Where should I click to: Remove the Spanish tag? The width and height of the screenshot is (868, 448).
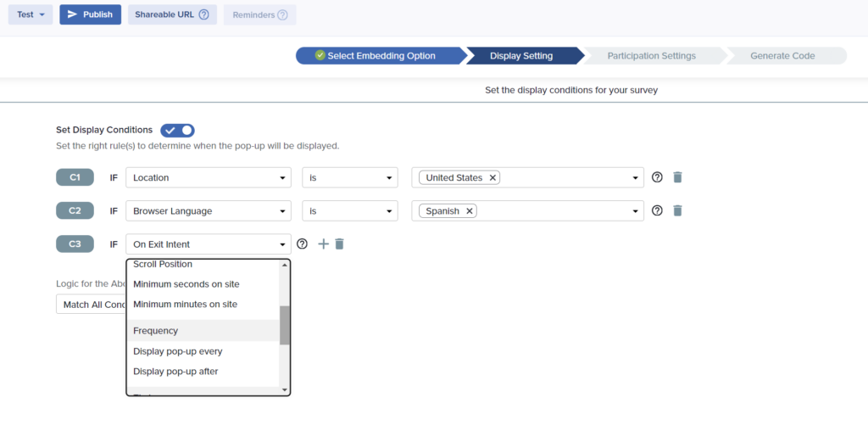pos(469,211)
